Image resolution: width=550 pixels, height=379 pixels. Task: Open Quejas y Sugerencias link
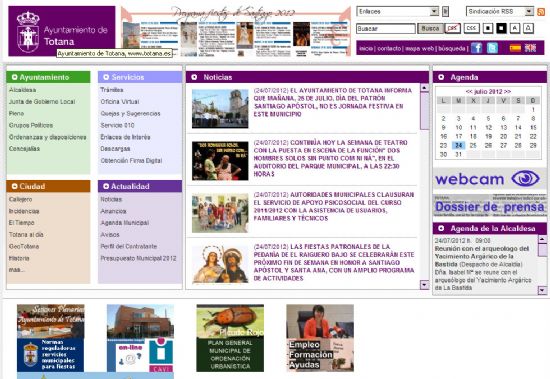[x=130, y=113]
